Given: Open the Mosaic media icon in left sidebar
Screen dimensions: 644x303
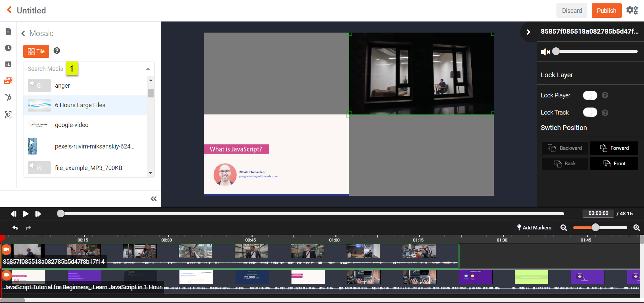Looking at the screenshot, I should click(8, 81).
